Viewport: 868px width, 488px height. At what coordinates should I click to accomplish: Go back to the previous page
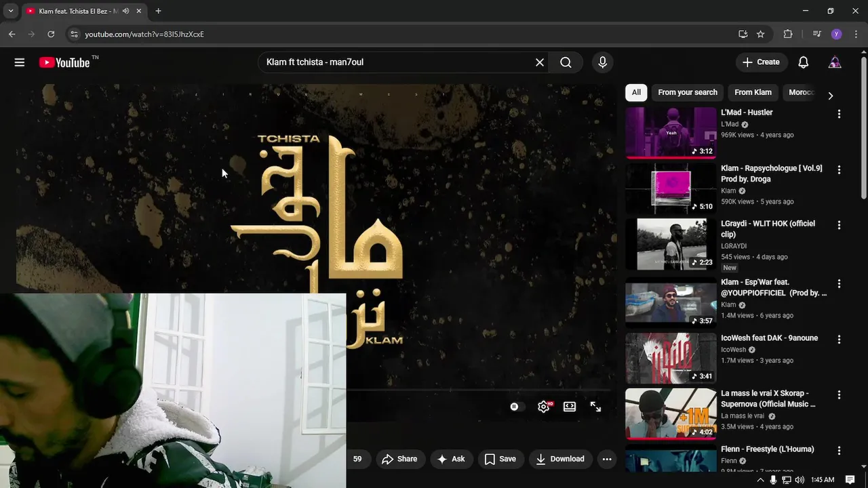[x=12, y=34]
